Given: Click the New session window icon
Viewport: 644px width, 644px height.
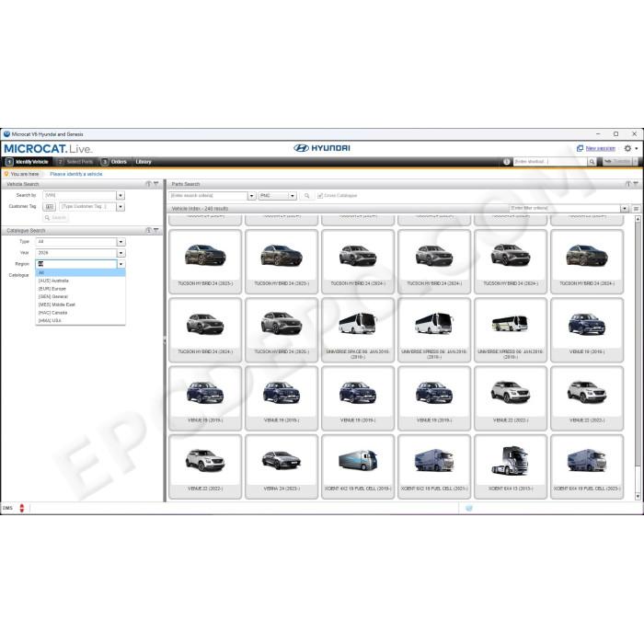Looking at the screenshot, I should (580, 148).
